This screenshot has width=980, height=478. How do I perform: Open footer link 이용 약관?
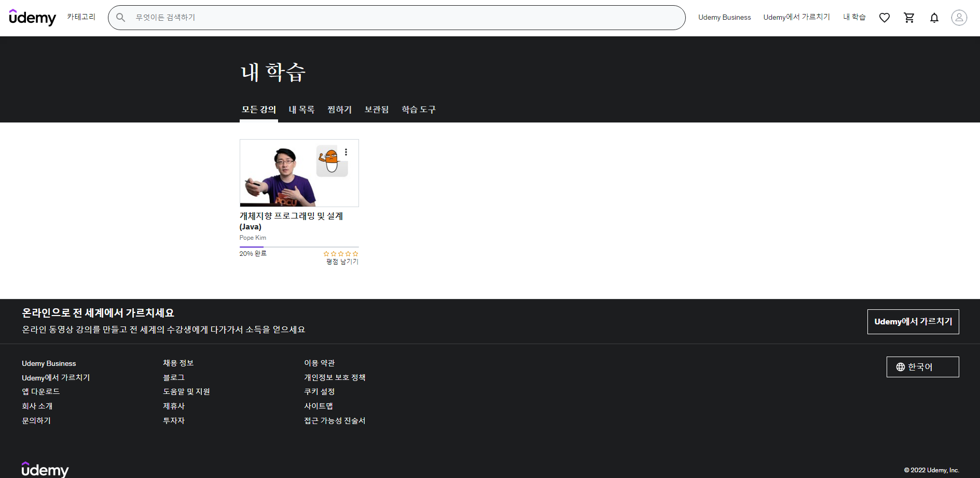point(320,363)
